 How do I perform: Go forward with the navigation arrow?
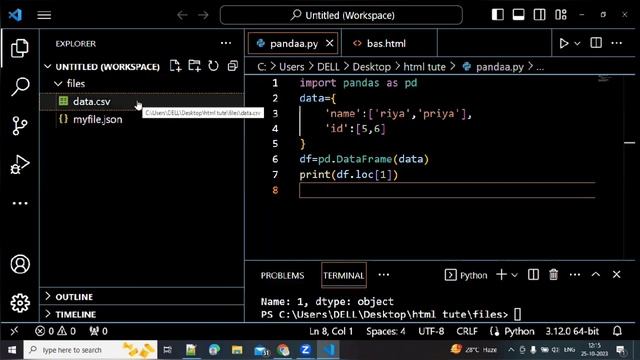point(203,15)
